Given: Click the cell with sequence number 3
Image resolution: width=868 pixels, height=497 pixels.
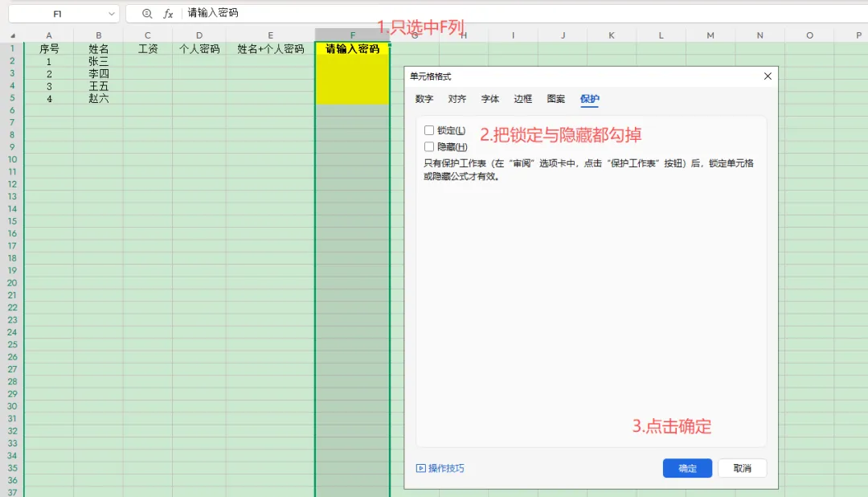Looking at the screenshot, I should click(49, 86).
